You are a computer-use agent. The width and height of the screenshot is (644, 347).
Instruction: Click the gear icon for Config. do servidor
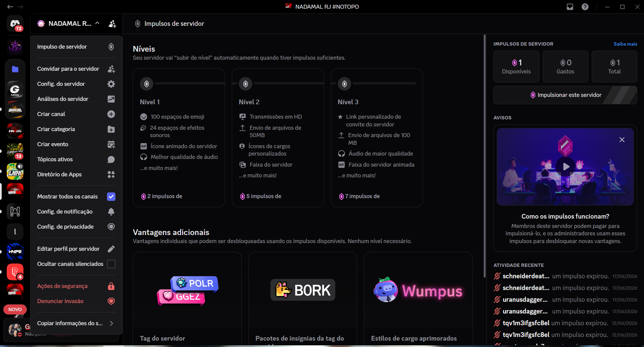(111, 84)
